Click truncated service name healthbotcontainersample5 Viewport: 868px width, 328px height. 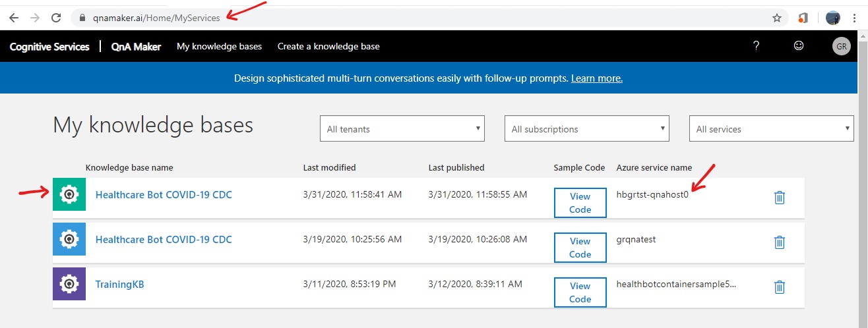click(x=676, y=284)
